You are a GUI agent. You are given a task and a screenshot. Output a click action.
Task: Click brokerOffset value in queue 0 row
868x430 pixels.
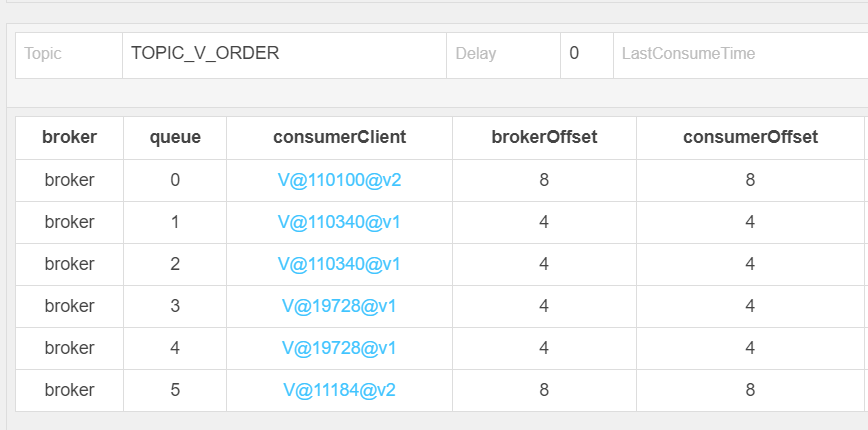(544, 180)
